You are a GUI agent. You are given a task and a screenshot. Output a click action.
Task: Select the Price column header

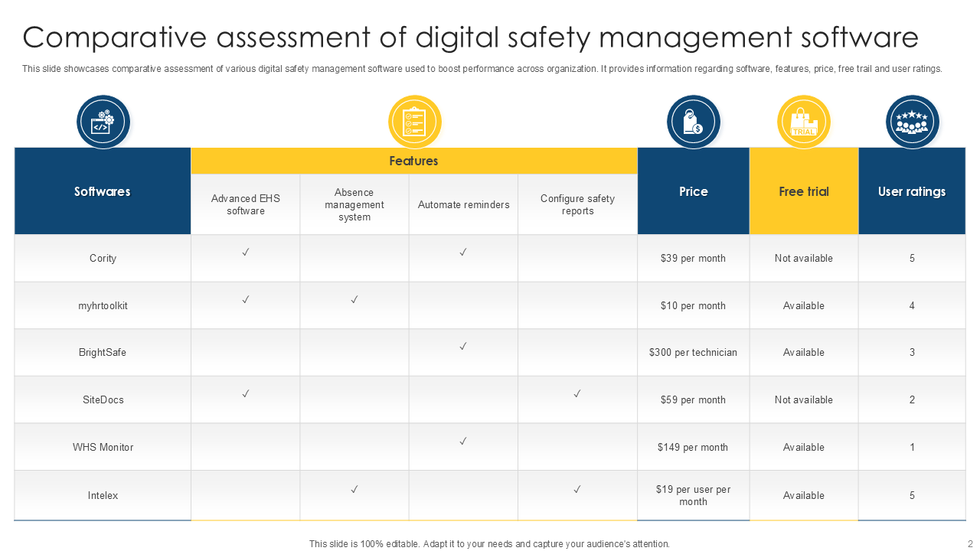coord(694,191)
